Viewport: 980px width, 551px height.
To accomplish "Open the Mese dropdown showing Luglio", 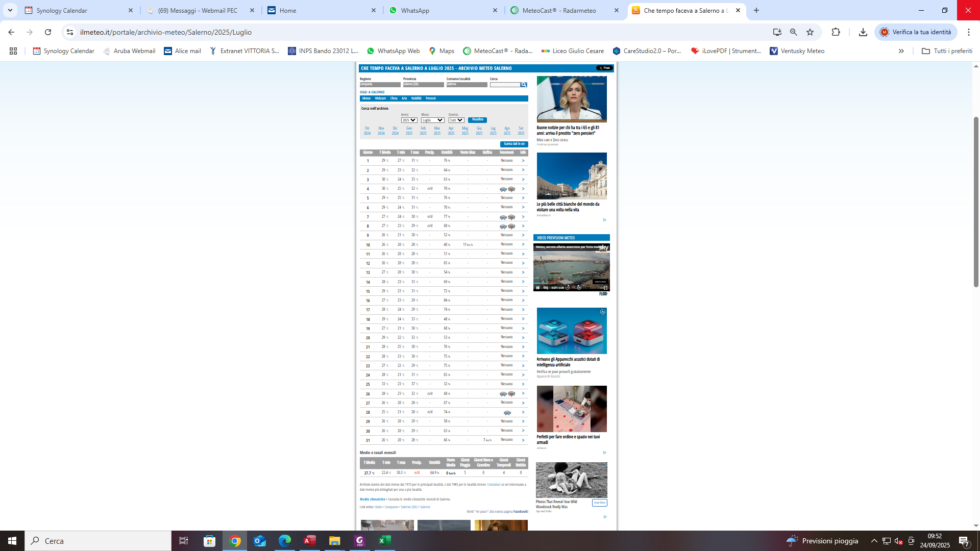I will click(432, 119).
